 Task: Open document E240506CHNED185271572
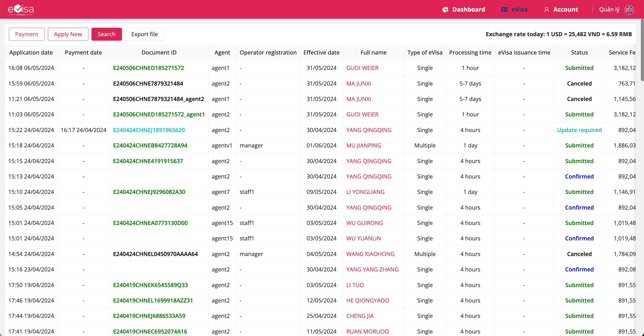pos(148,68)
